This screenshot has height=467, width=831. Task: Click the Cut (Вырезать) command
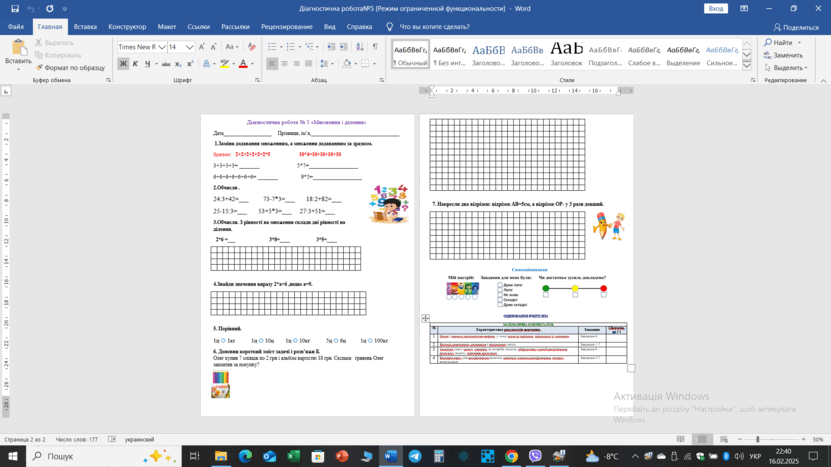coord(55,42)
